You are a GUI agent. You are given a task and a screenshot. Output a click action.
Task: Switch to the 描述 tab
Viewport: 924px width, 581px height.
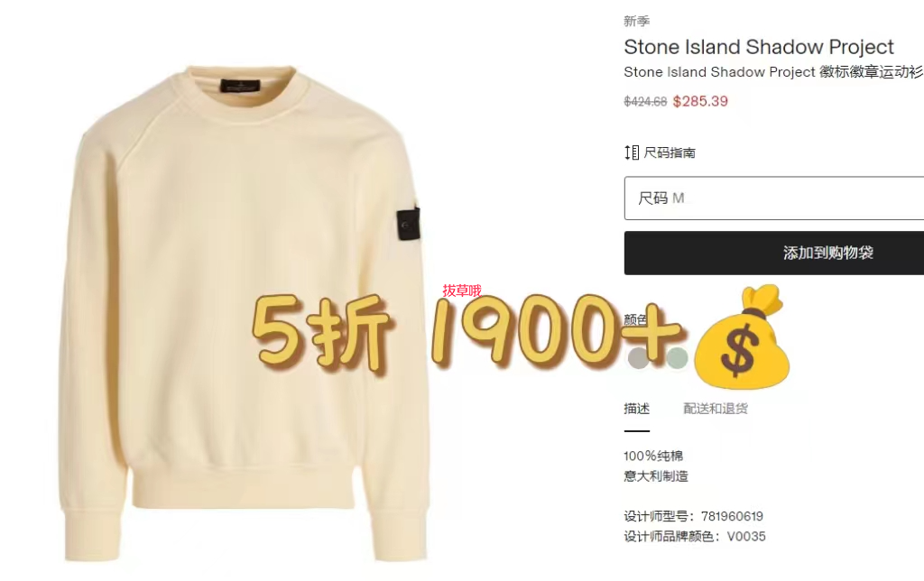636,409
